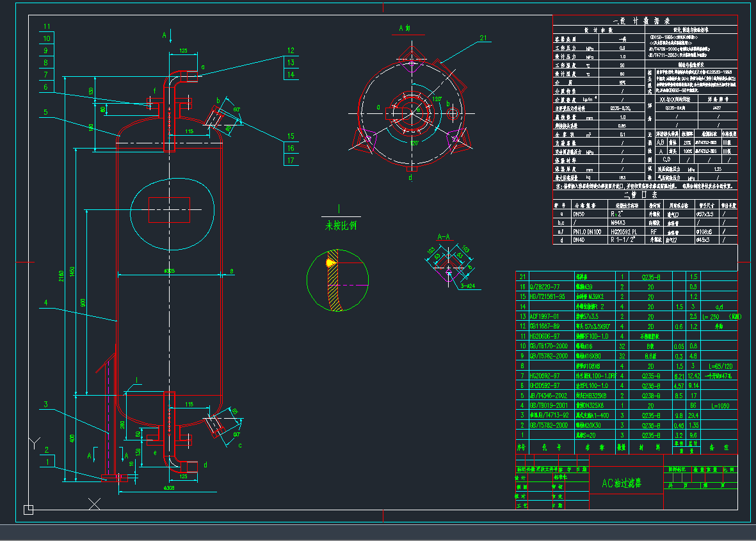Select the Y axis indicator of UCS icon

point(35,441)
